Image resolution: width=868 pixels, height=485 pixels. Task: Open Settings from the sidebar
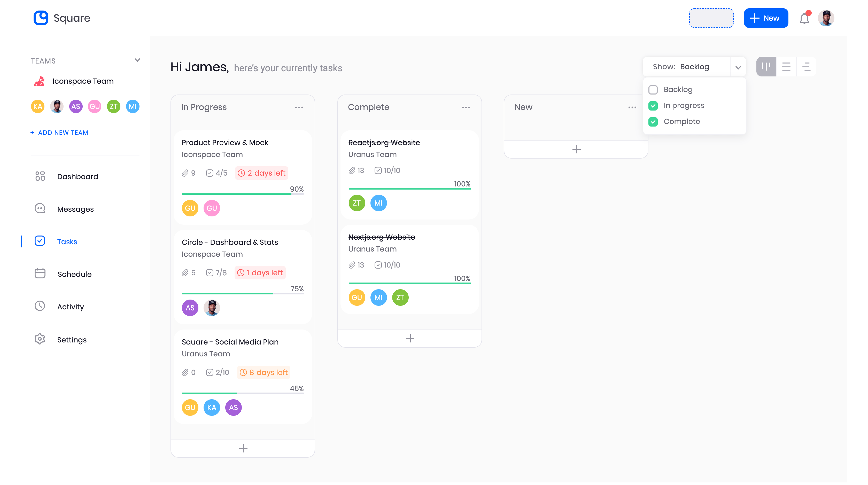(72, 340)
